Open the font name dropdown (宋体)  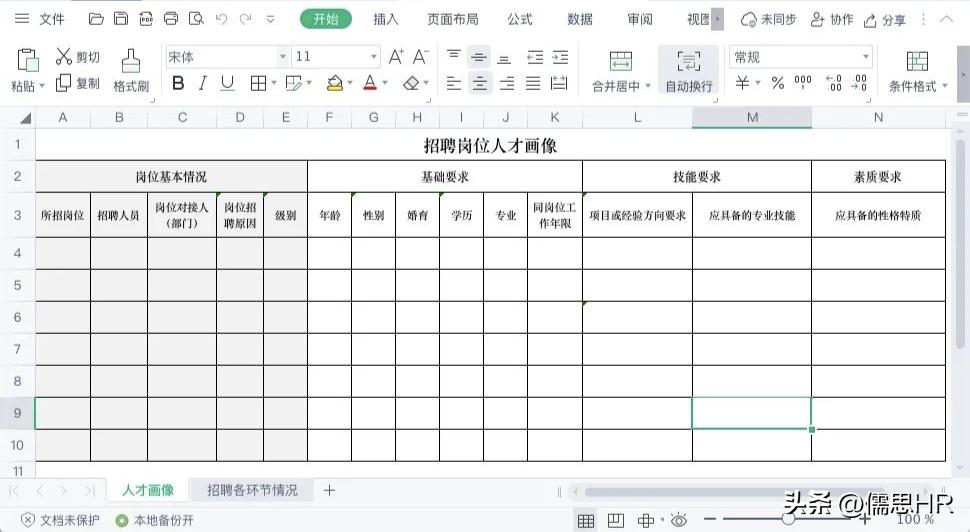(x=283, y=57)
